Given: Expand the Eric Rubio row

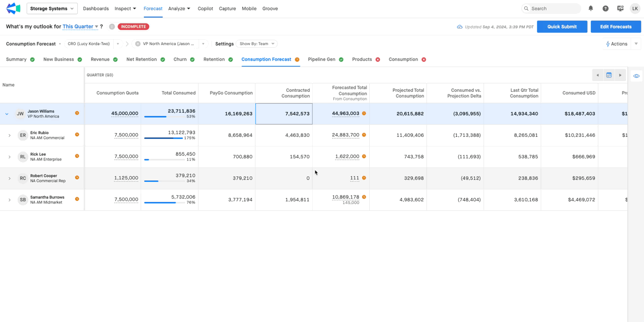Looking at the screenshot, I should point(9,135).
